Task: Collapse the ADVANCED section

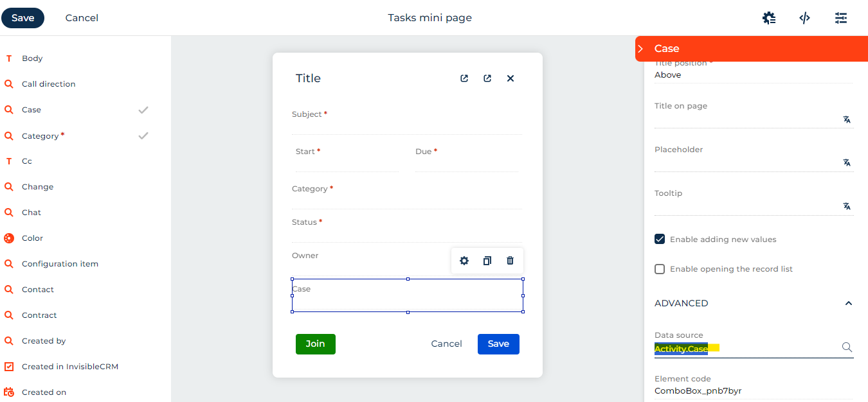Action: (848, 302)
